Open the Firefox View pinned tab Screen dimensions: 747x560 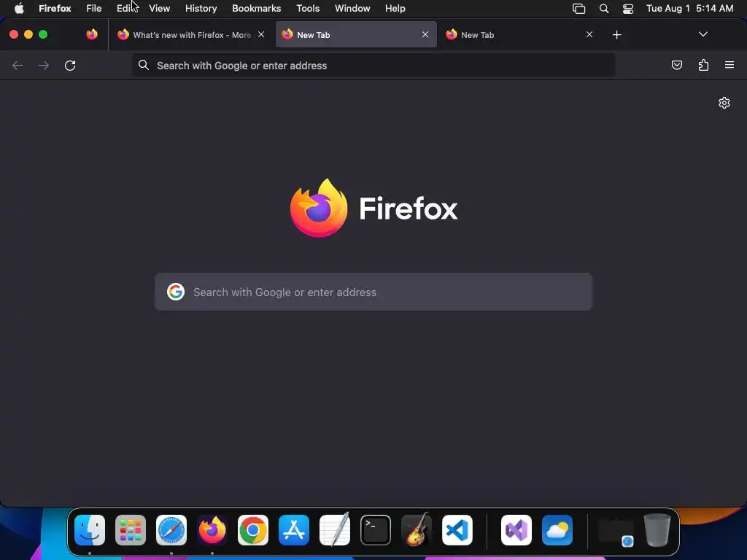pyautogui.click(x=92, y=34)
